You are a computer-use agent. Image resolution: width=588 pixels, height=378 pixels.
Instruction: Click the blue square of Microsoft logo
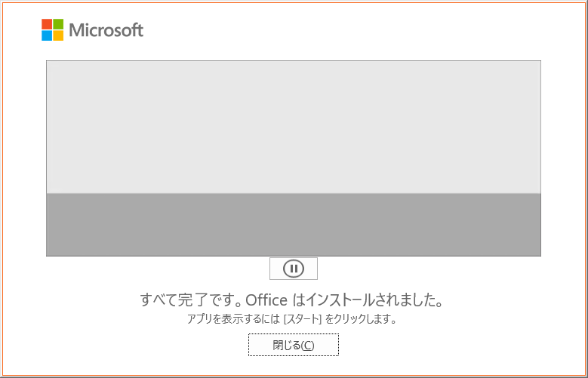pyautogui.click(x=47, y=35)
